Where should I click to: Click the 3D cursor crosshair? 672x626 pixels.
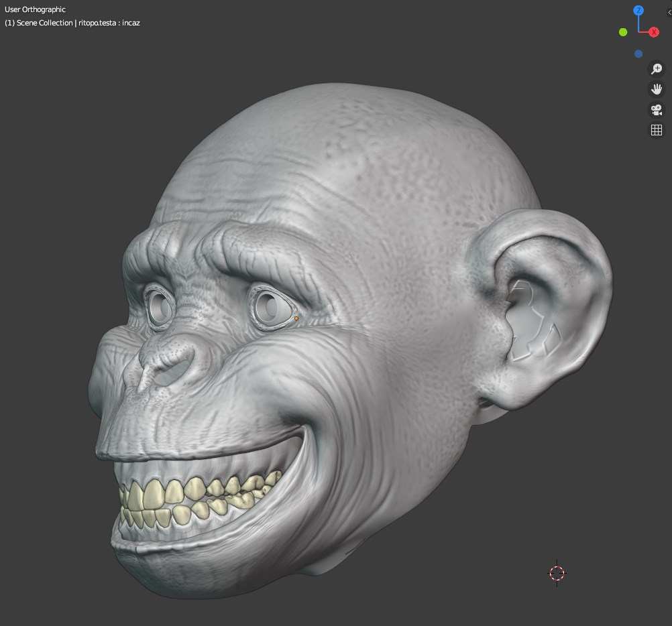(x=557, y=573)
